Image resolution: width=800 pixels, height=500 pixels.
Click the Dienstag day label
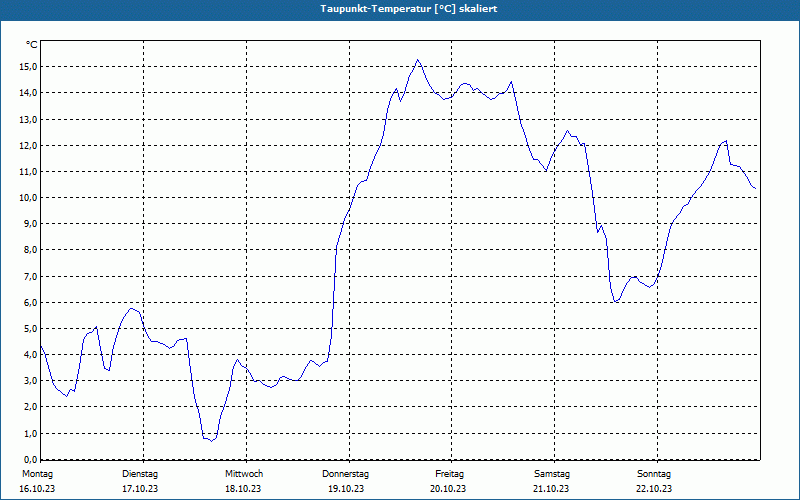140,474
